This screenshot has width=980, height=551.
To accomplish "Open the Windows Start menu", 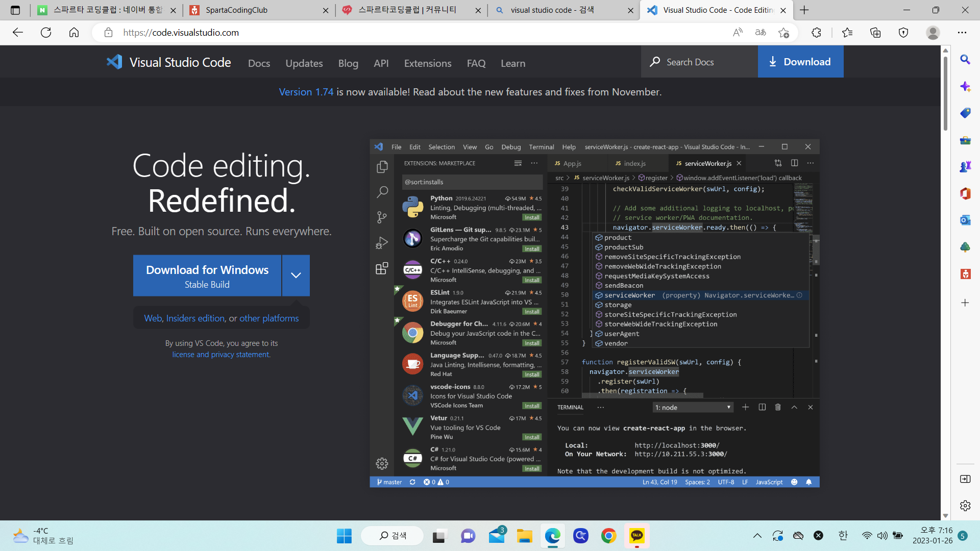I will point(344,536).
